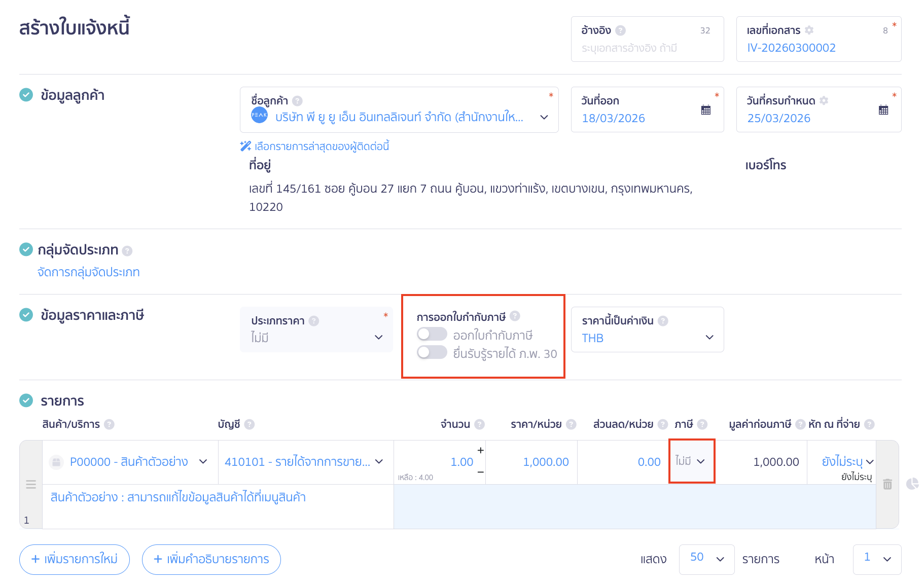Open the จัดการกลุ่มจัดประเภท link
924x586 pixels.
(89, 272)
